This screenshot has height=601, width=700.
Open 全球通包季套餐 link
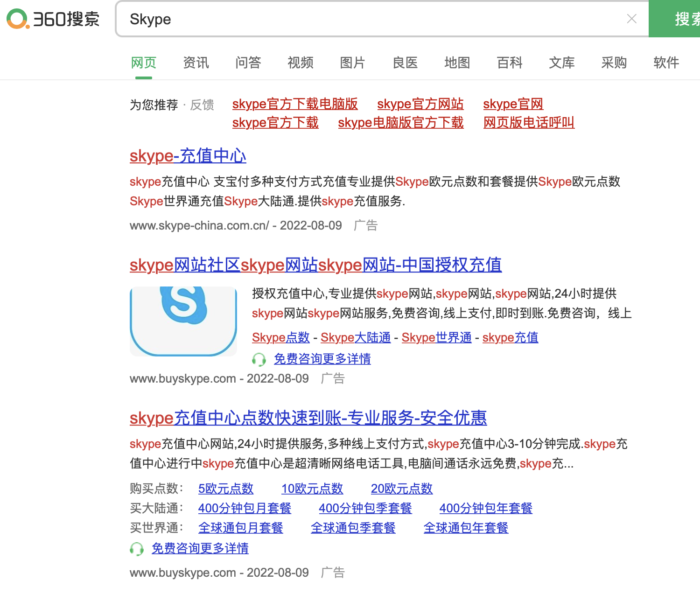click(353, 528)
